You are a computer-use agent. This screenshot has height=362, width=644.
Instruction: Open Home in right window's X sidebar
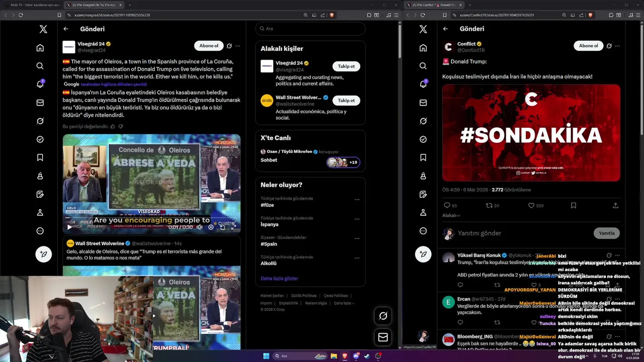(423, 48)
